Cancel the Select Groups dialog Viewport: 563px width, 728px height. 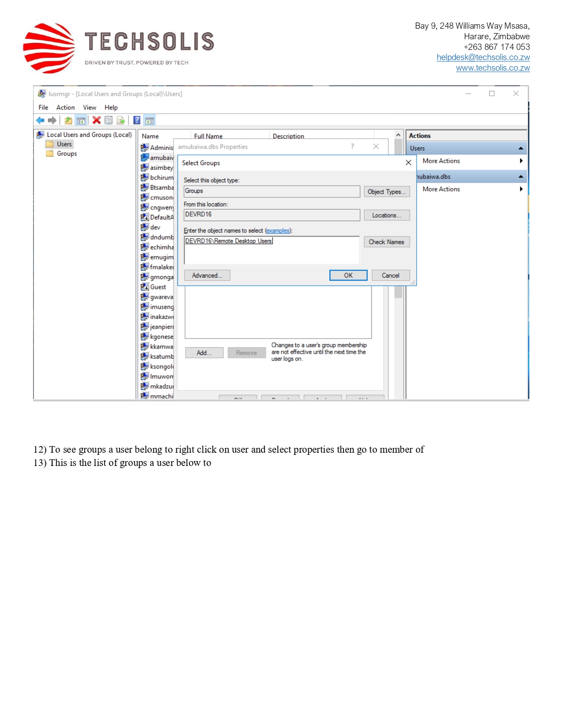tap(391, 275)
